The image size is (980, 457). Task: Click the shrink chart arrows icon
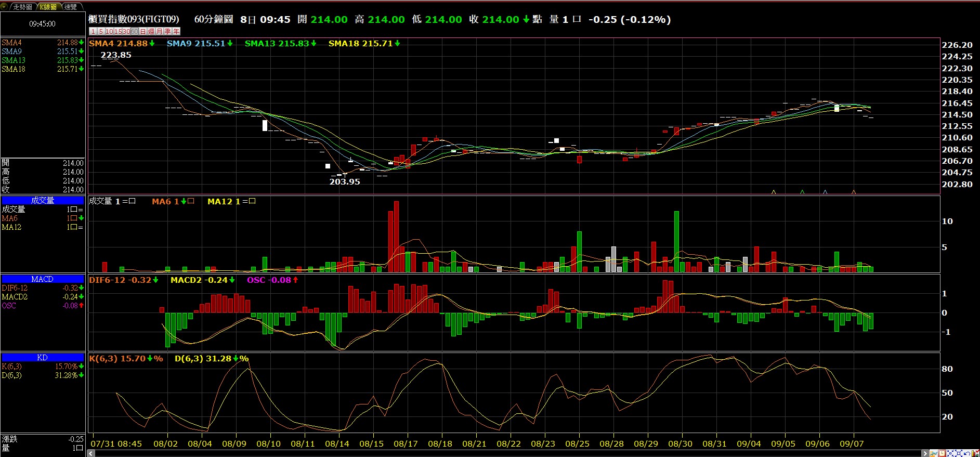click(x=950, y=453)
